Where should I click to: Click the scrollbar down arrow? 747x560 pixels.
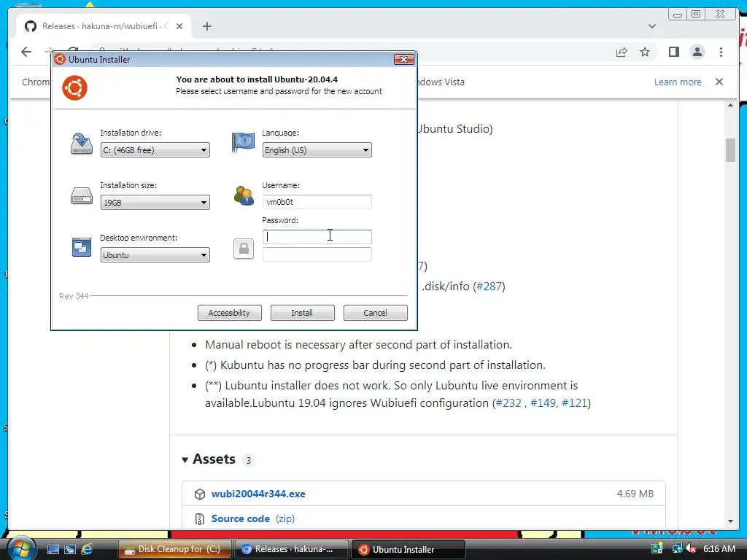pos(730,521)
